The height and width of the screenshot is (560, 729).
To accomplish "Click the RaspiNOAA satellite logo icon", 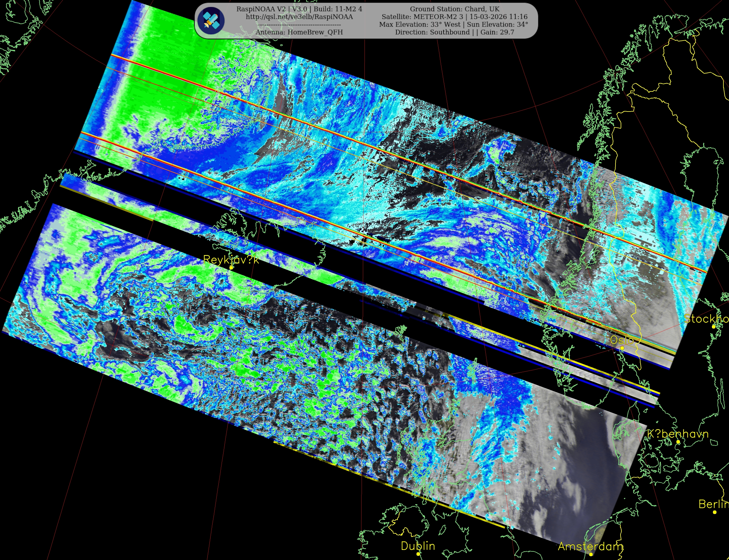I will [x=211, y=20].
